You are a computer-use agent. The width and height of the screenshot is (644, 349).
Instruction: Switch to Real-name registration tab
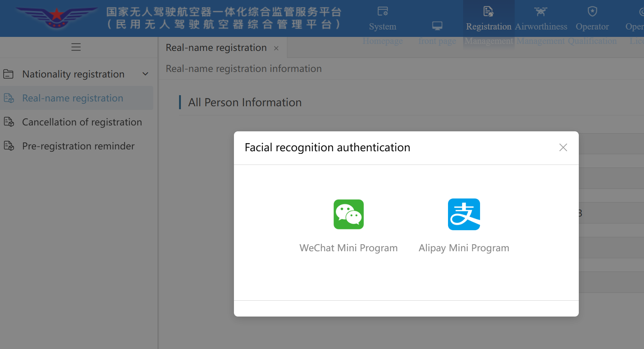pyautogui.click(x=216, y=48)
